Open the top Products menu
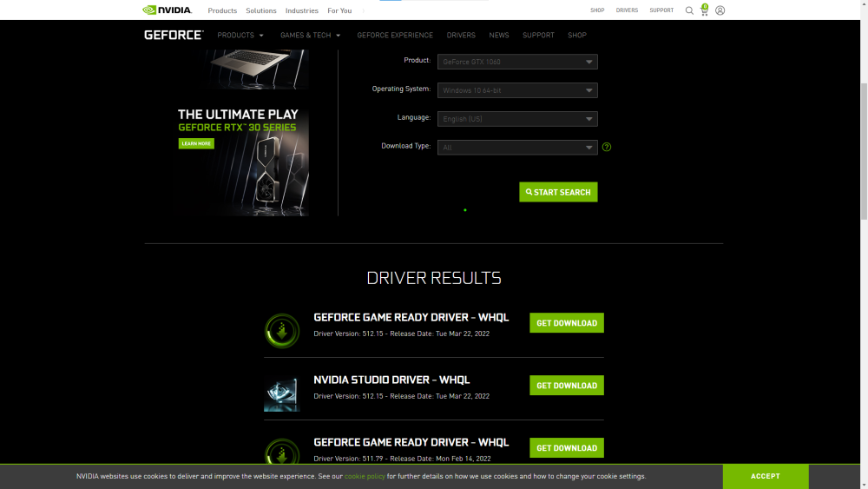Screen dimensions: 868x489 (x=222, y=10)
